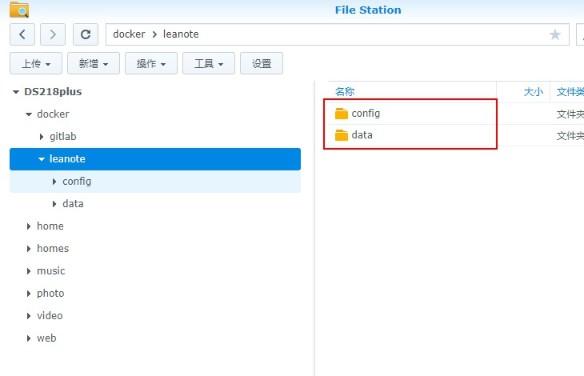
Task: Click leanote in the address path
Action: (181, 34)
